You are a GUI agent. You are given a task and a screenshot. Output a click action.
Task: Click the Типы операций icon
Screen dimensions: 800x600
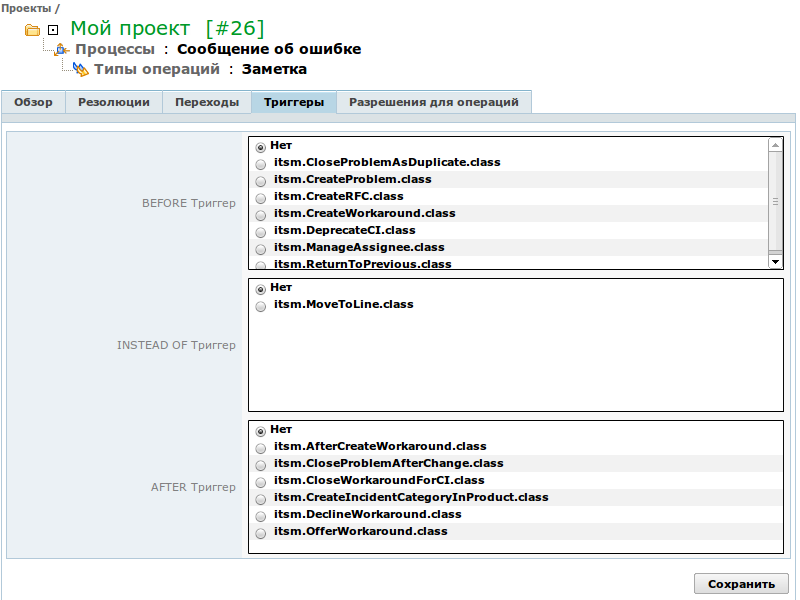click(x=81, y=70)
